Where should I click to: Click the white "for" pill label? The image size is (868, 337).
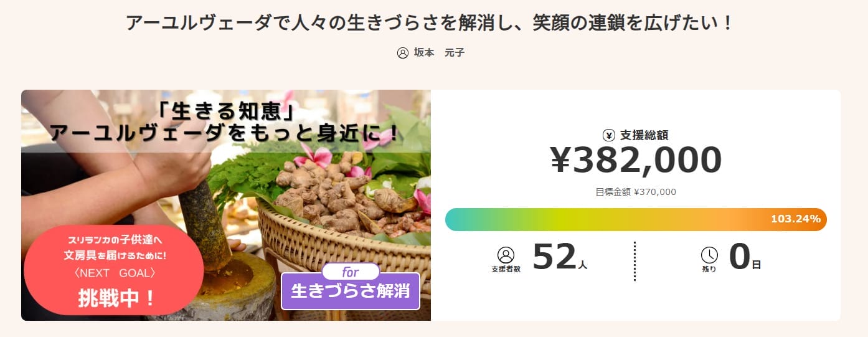tap(351, 272)
